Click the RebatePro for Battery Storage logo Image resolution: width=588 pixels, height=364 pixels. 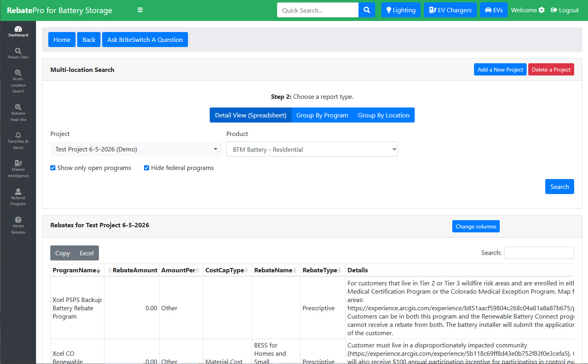[59, 10]
